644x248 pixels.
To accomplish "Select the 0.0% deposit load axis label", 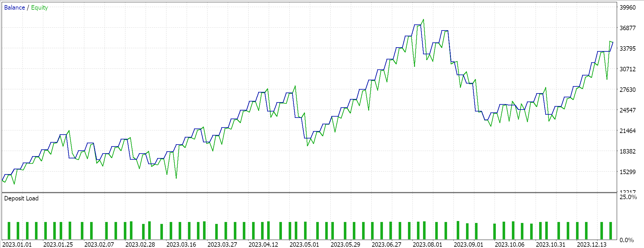I will (627, 240).
